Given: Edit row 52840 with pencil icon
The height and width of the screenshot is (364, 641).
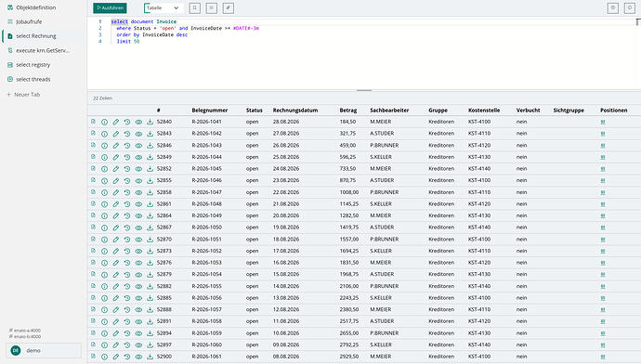Looking at the screenshot, I should [x=116, y=122].
